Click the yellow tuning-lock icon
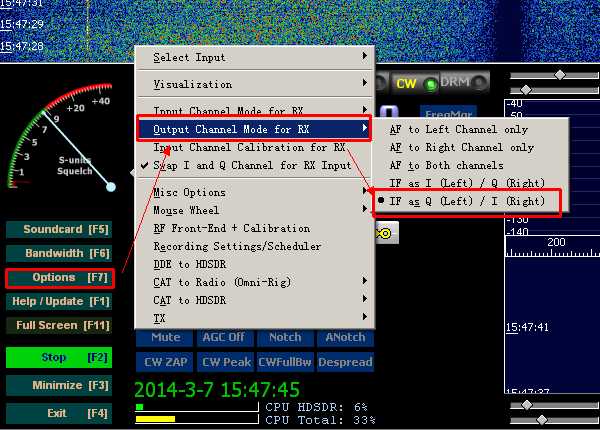Viewport: 600px width, 430px height. 386,233
